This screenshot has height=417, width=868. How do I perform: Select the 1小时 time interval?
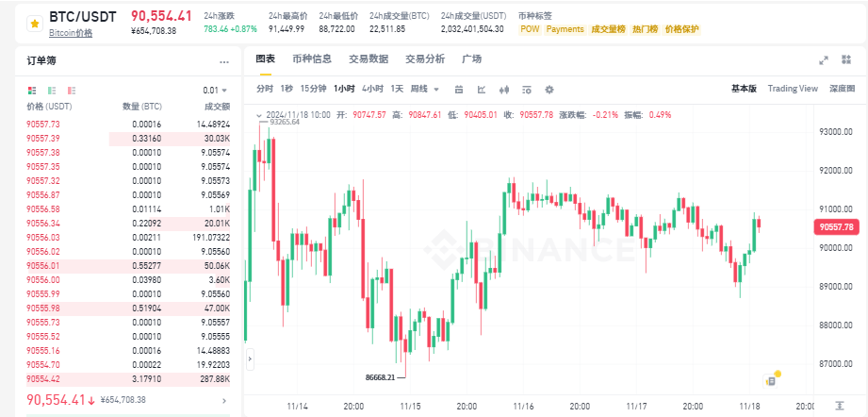[344, 89]
